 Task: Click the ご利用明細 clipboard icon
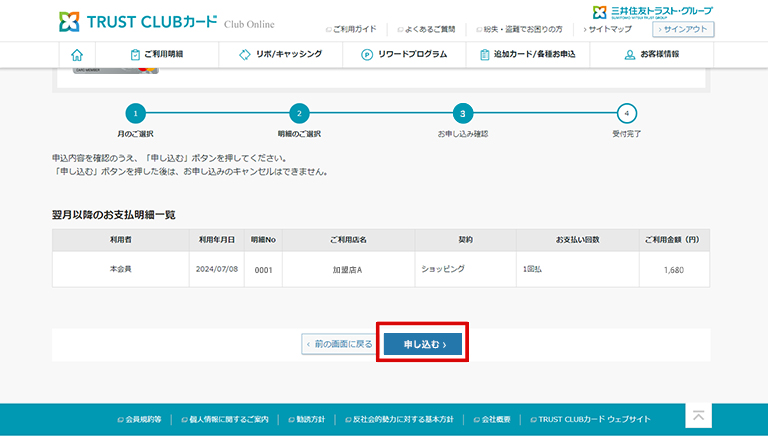coord(135,55)
